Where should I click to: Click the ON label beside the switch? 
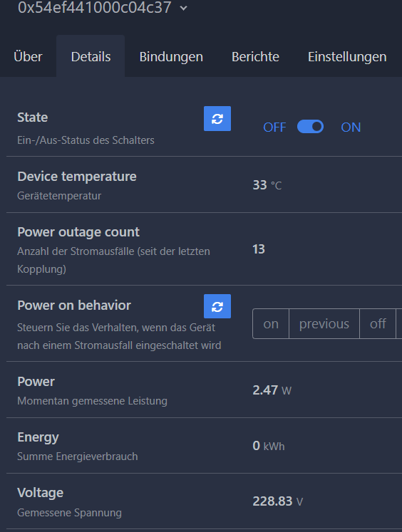(351, 127)
